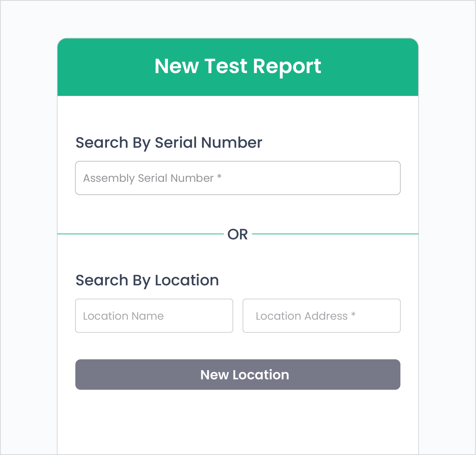
Task: Click the asterisk after Assembly Serial Number
Action: click(x=219, y=177)
